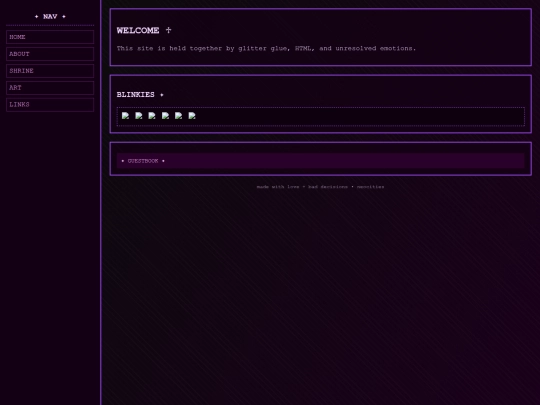Click the sixth broken blinkie image
Image resolution: width=540 pixels, height=405 pixels.
coord(192,116)
